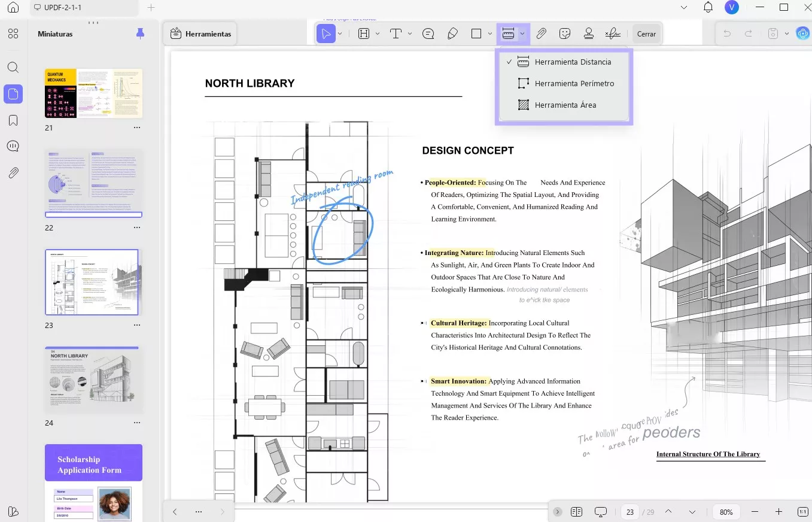
Task: Go to the Home screen icon
Action: pos(13,8)
